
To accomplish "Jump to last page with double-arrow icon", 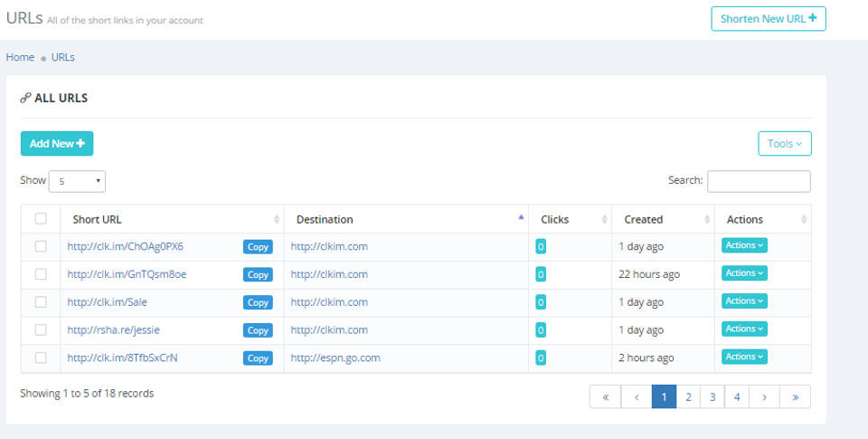I will (795, 396).
